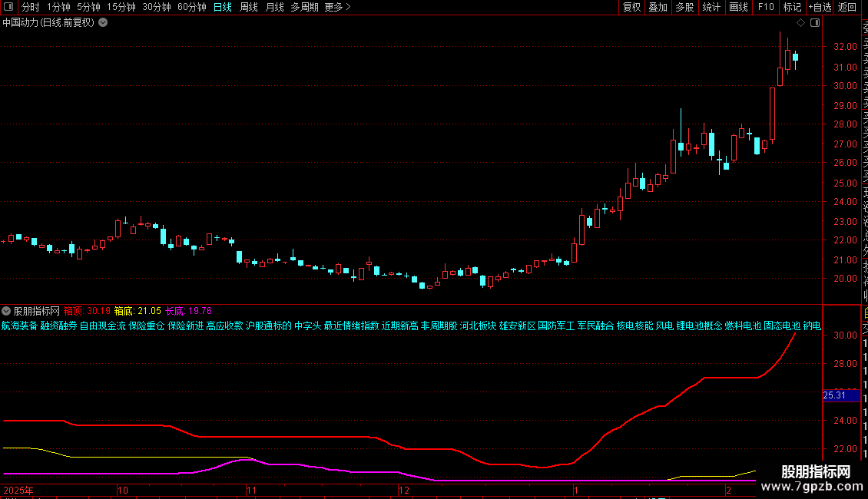
Task: Click the 统计 statistics button
Action: point(711,7)
